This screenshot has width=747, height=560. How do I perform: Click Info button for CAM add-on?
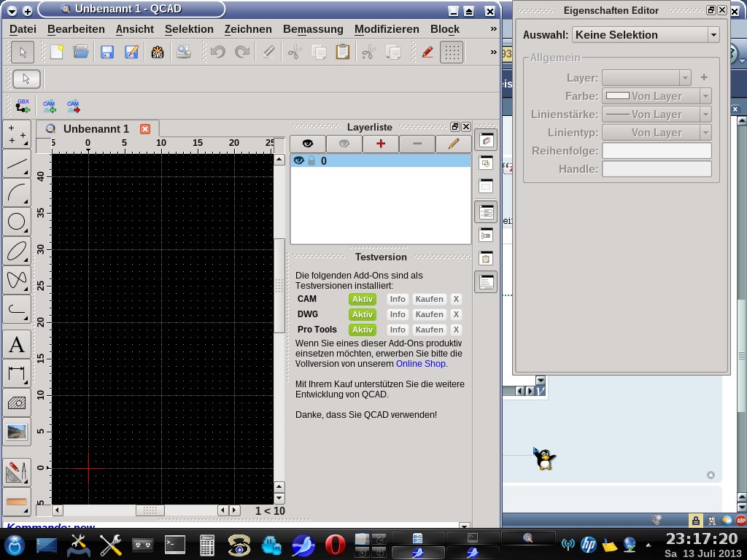[398, 299]
